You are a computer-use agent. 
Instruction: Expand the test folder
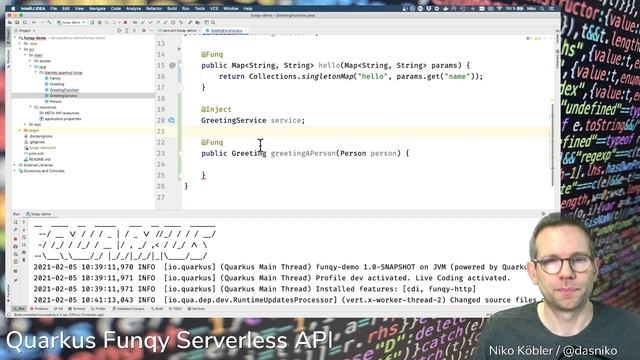25,124
